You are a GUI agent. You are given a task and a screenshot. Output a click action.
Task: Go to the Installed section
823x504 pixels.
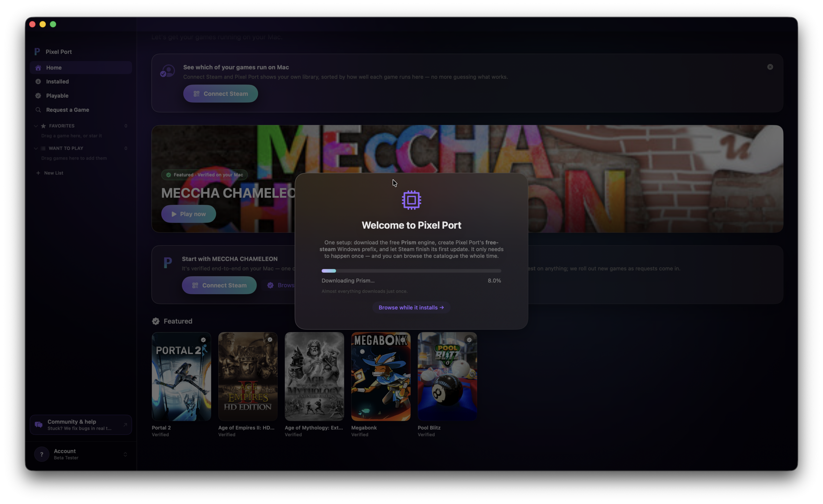(x=81, y=82)
